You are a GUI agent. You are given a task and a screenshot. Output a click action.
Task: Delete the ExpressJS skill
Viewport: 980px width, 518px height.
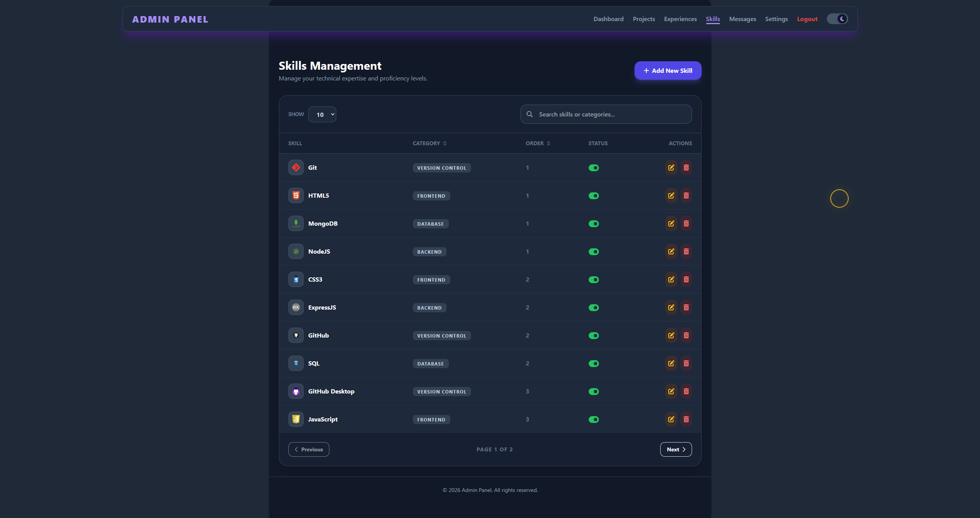pyautogui.click(x=686, y=307)
